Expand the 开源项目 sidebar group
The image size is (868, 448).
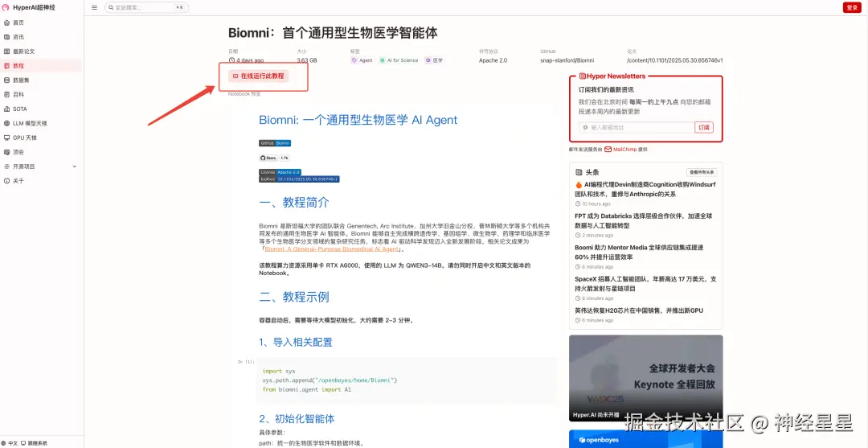(x=41, y=166)
